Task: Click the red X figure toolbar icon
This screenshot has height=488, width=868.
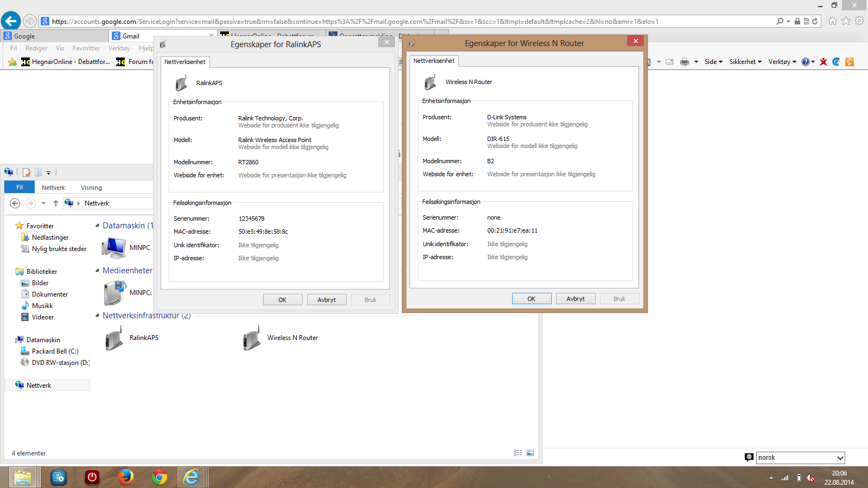Action: tap(824, 62)
